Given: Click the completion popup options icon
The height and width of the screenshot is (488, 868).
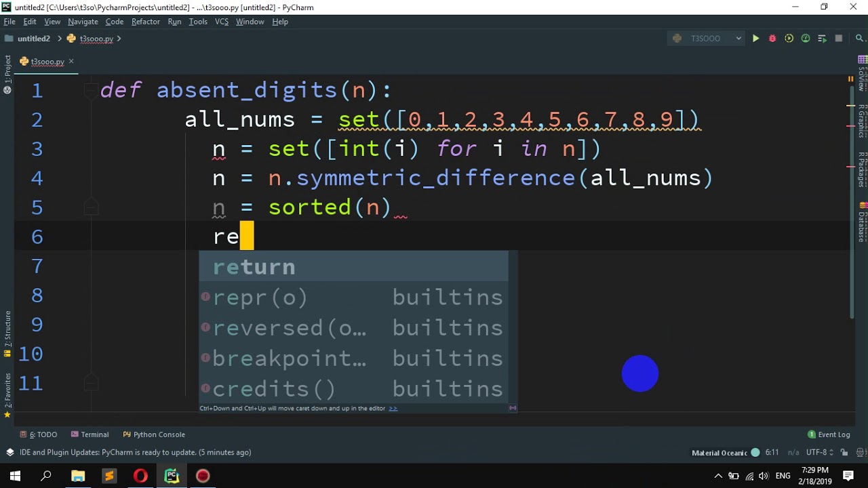Looking at the screenshot, I should point(513,408).
